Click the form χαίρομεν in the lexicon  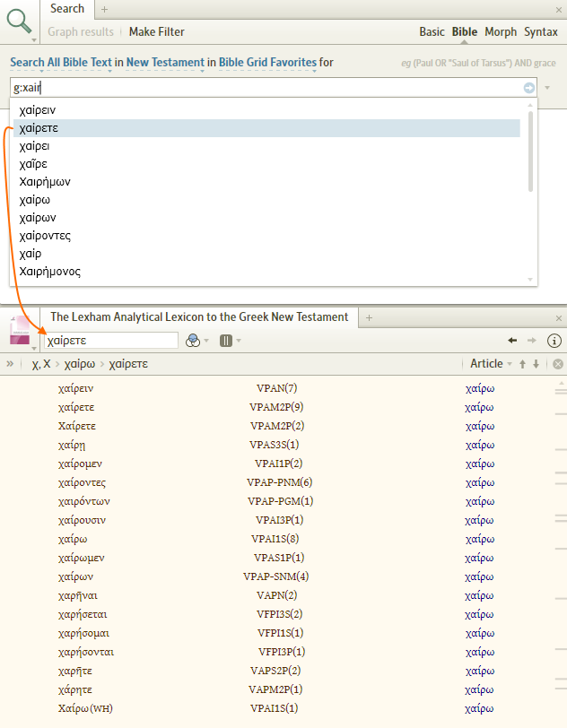[x=80, y=464]
